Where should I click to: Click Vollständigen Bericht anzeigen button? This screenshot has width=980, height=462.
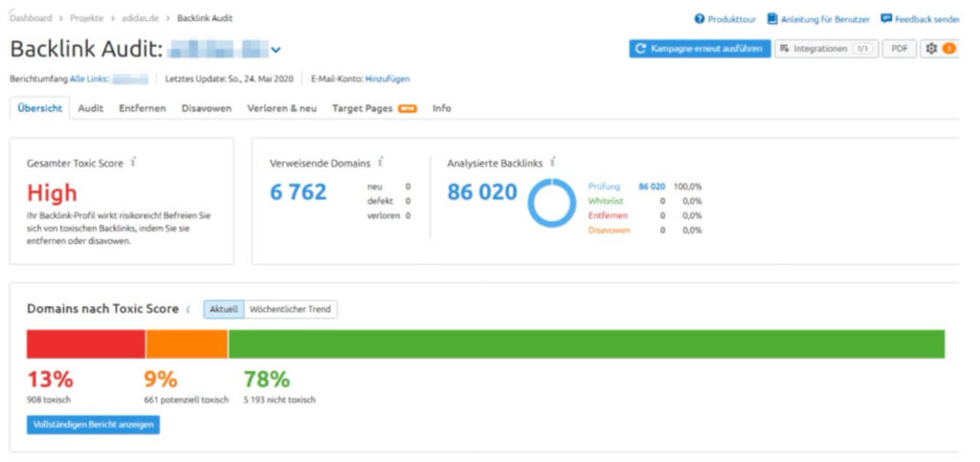point(93,425)
